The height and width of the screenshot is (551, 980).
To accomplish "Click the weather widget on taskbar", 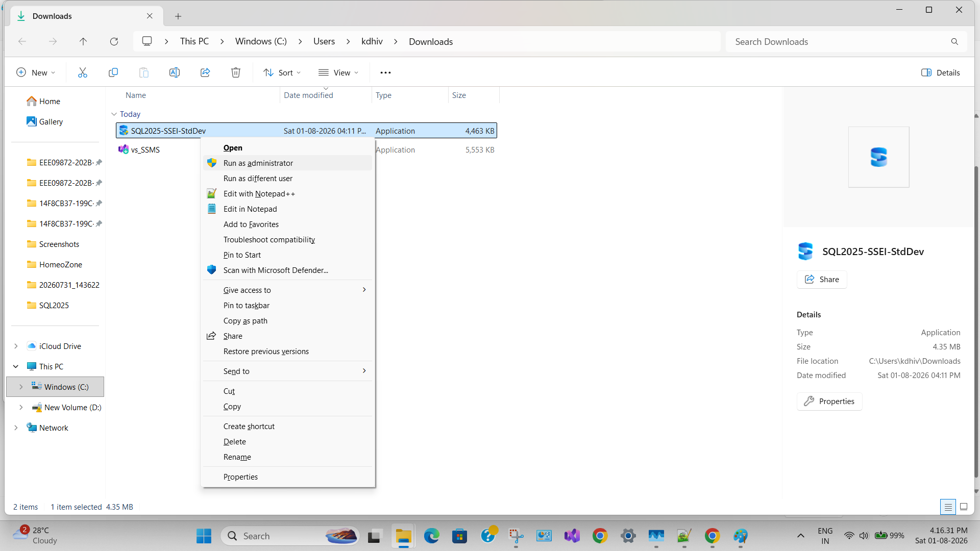I will coord(36,536).
